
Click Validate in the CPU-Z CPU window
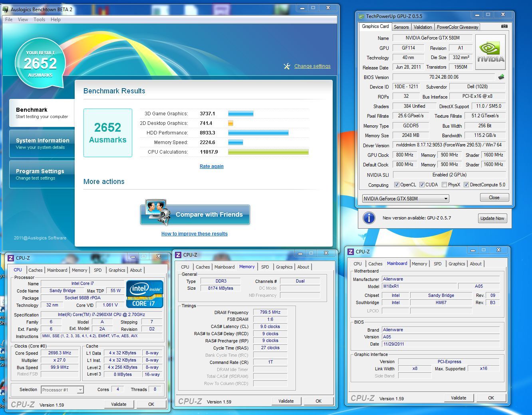point(119,404)
